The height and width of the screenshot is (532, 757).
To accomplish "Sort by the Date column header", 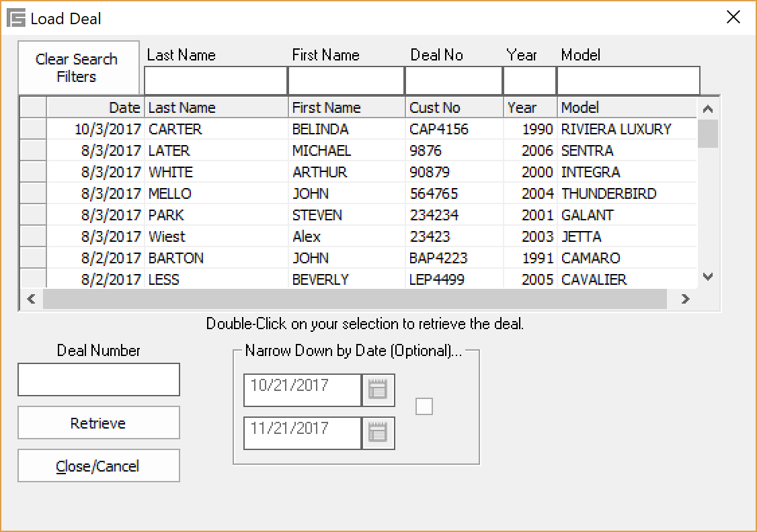I will tap(95, 107).
